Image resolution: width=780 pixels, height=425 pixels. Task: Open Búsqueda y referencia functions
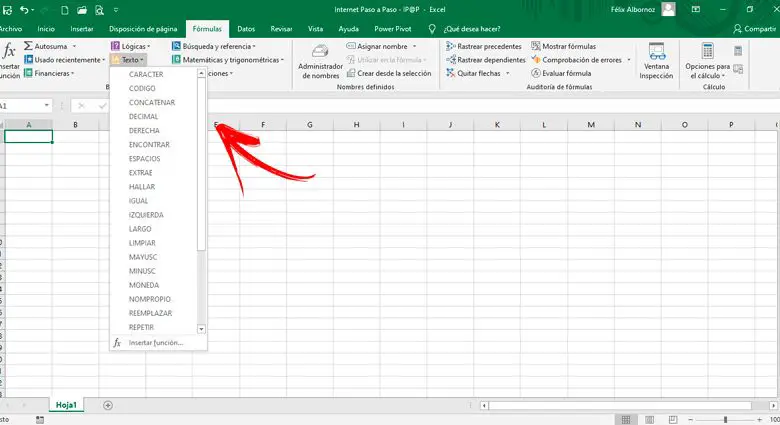(x=213, y=46)
